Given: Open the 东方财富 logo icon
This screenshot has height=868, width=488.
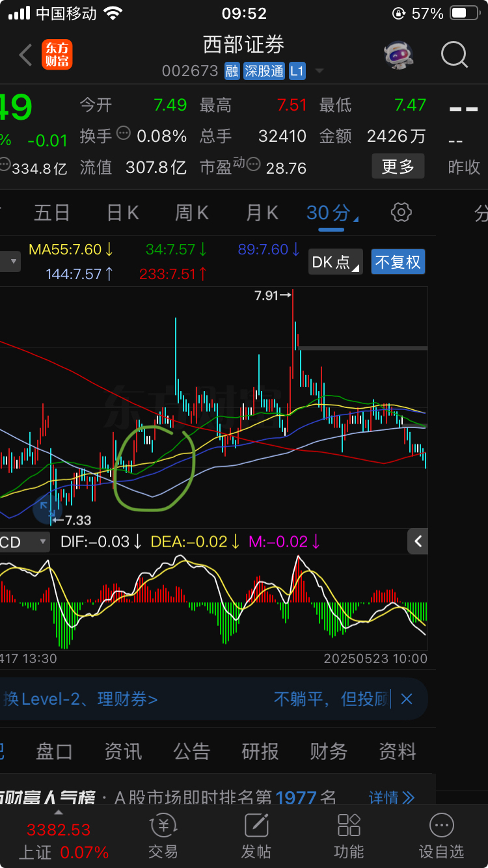Looking at the screenshot, I should pos(57,55).
